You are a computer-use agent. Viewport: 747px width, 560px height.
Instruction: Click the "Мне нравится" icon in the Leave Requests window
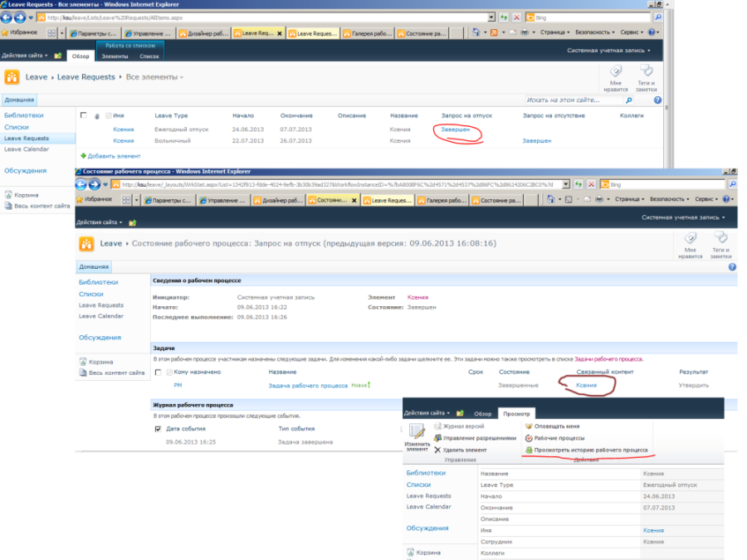click(x=616, y=71)
